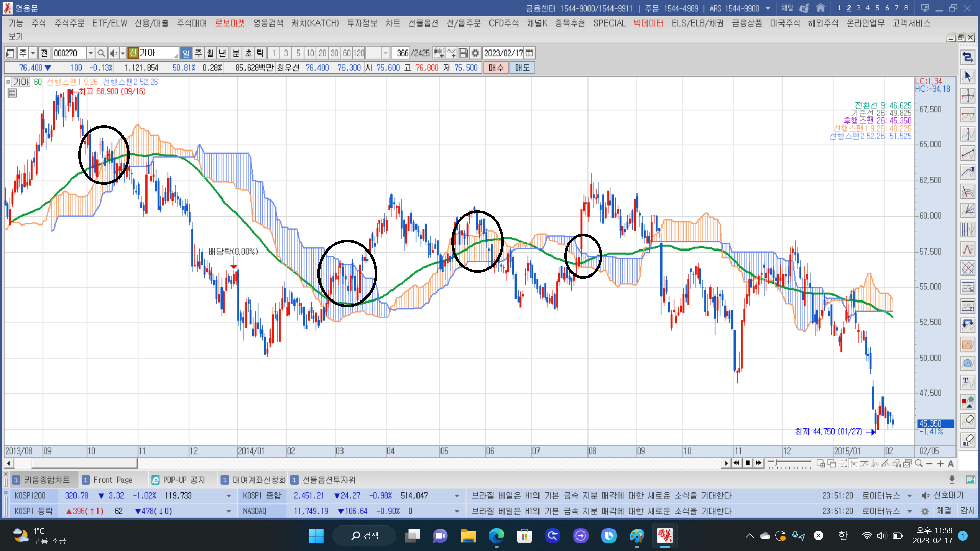Expand the stock code 000270 dropdown
The height and width of the screenshot is (551, 980).
click(x=90, y=53)
